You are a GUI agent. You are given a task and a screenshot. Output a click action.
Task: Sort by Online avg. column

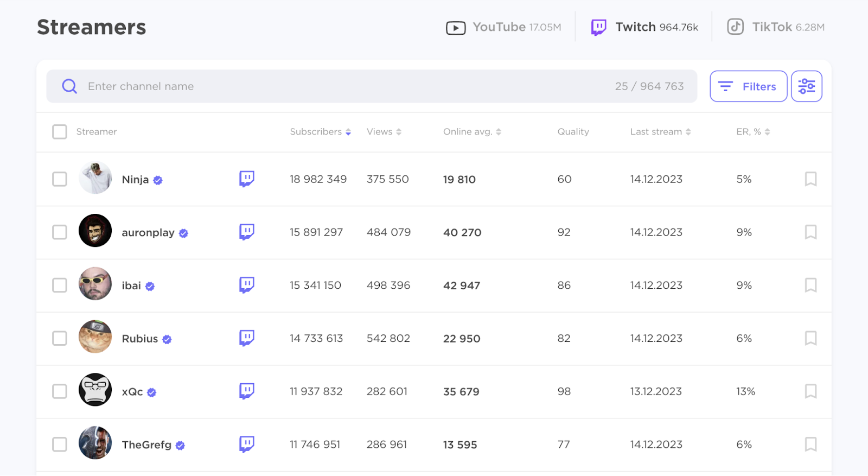tap(471, 132)
